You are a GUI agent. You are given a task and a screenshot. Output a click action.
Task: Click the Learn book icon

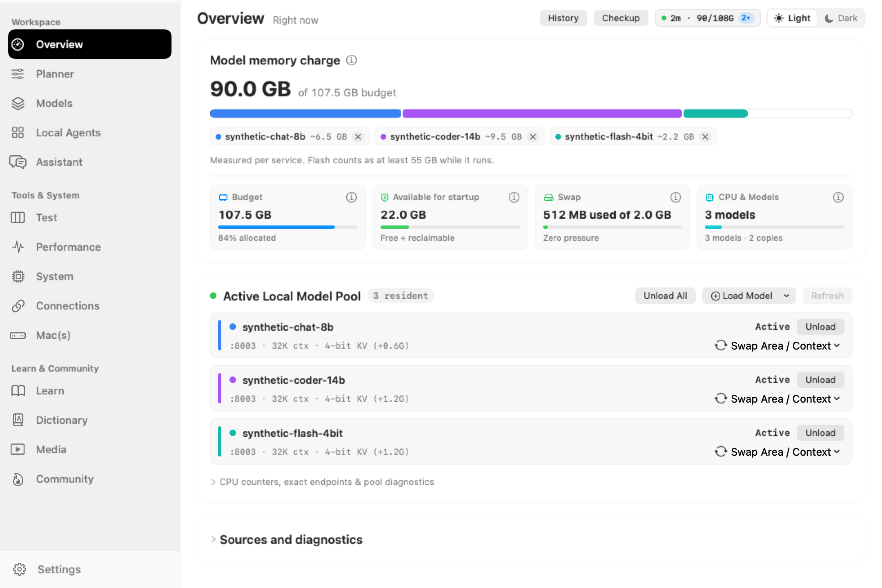pos(18,391)
